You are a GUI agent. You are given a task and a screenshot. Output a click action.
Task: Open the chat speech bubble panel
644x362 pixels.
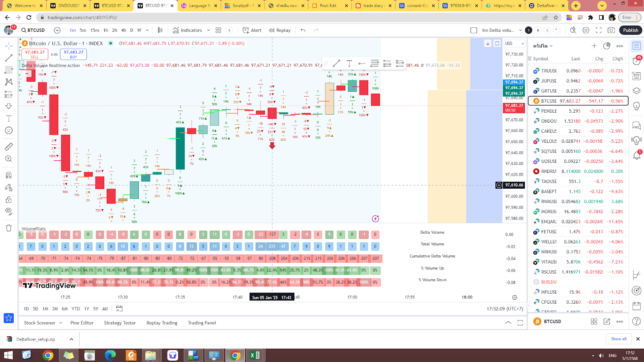point(636,126)
